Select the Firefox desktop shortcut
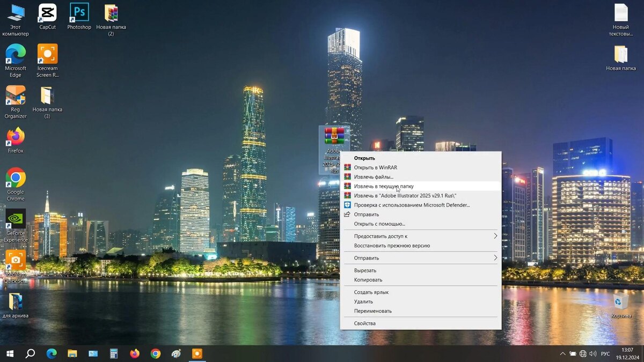Screen dimensions: 644x362 coord(16,140)
